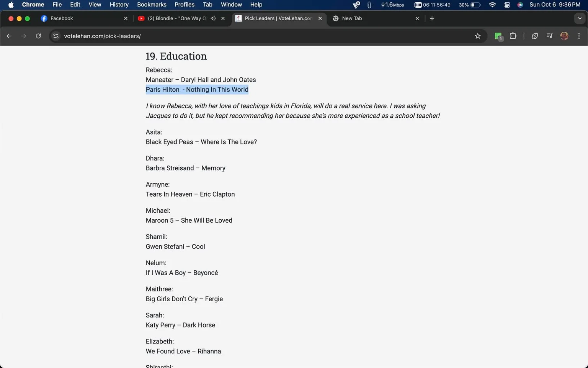
Task: Open the Edit menu
Action: [75, 5]
